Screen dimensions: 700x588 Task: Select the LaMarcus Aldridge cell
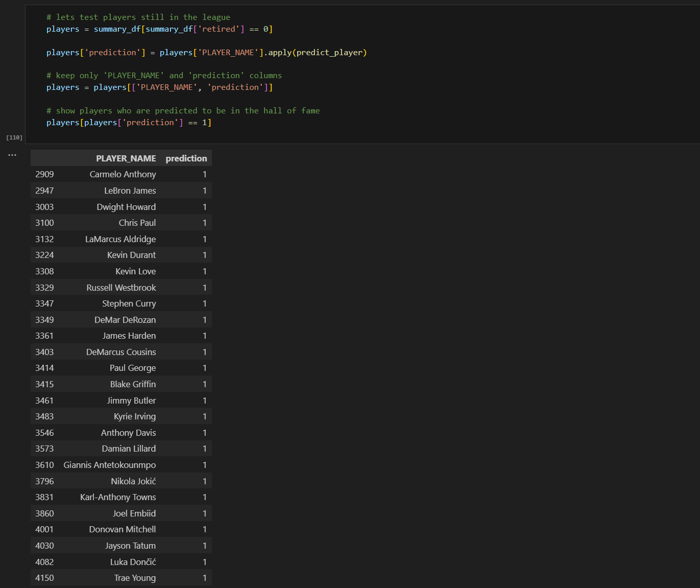pyautogui.click(x=120, y=239)
